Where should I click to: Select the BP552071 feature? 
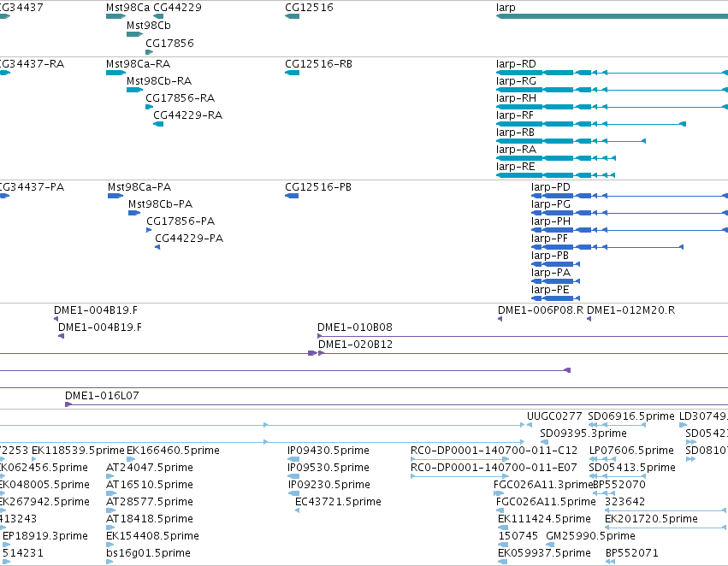pyautogui.click(x=610, y=562)
